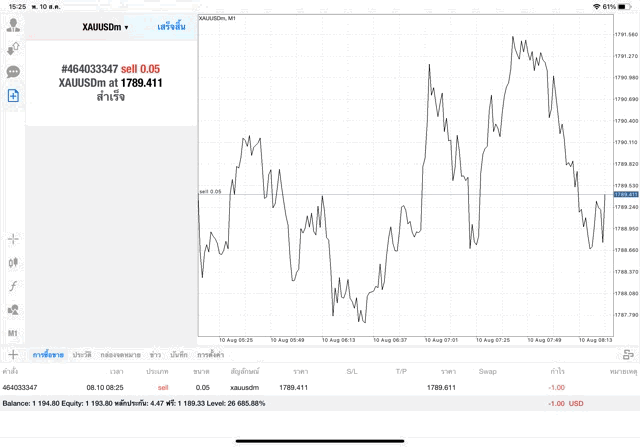Open the ข่าว tab
This screenshot has width=640, height=447.
[x=155, y=355]
